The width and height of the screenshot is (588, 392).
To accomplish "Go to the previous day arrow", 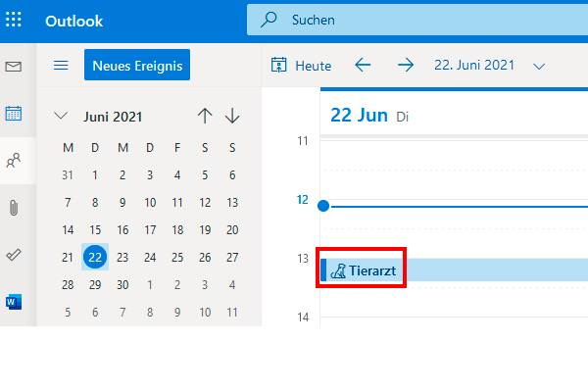I will pyautogui.click(x=363, y=66).
